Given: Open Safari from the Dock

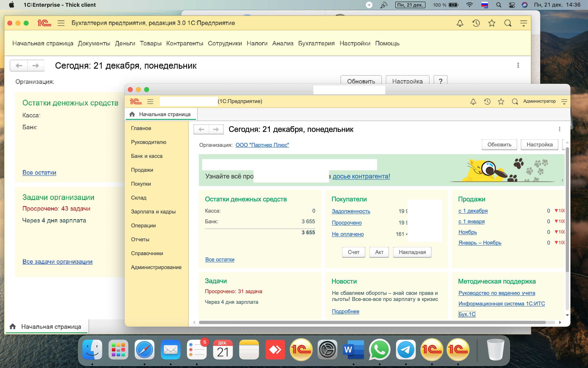Looking at the screenshot, I should [x=144, y=350].
